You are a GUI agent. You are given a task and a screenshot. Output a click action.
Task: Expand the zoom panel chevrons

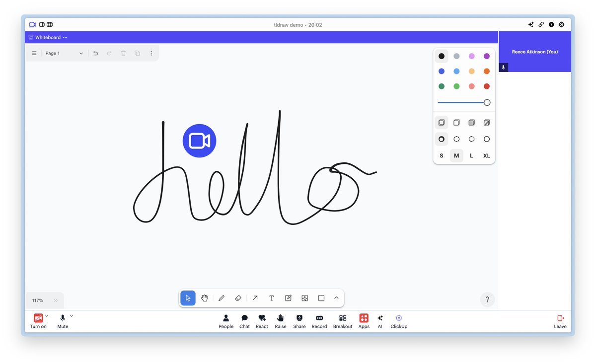[56, 300]
